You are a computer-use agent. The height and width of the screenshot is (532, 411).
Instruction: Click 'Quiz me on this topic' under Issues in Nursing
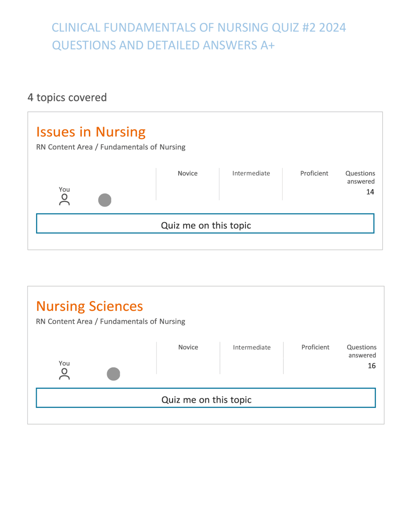(205, 225)
